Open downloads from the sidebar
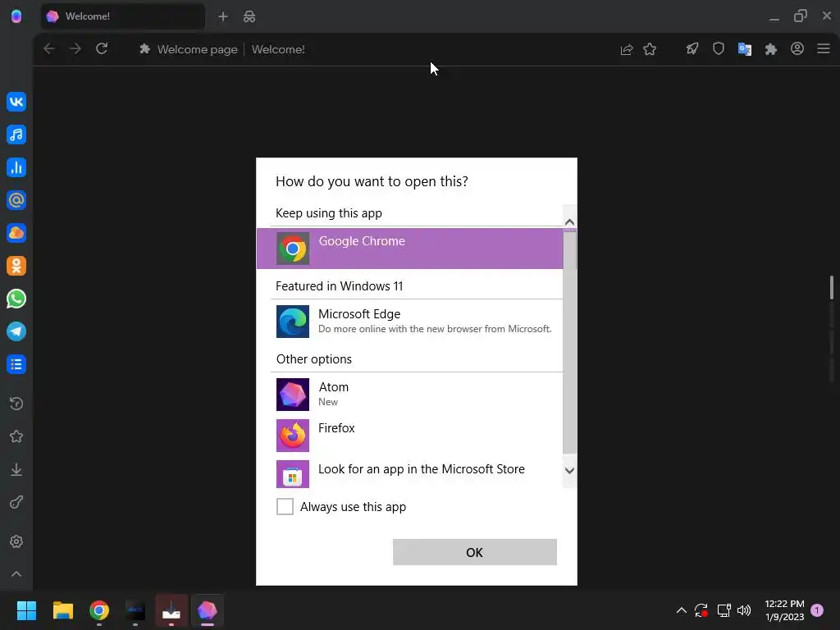This screenshot has height=630, width=840. (x=16, y=469)
